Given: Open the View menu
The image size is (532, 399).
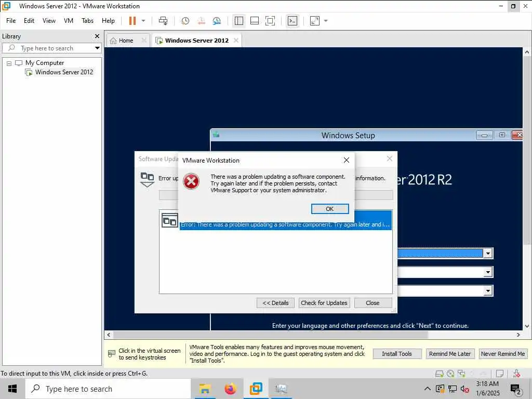Looking at the screenshot, I should tap(49, 21).
